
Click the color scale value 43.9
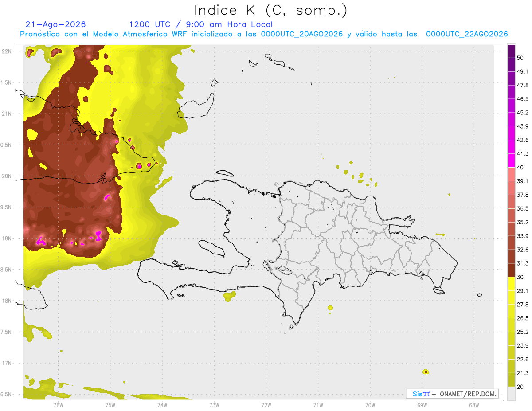523,127
